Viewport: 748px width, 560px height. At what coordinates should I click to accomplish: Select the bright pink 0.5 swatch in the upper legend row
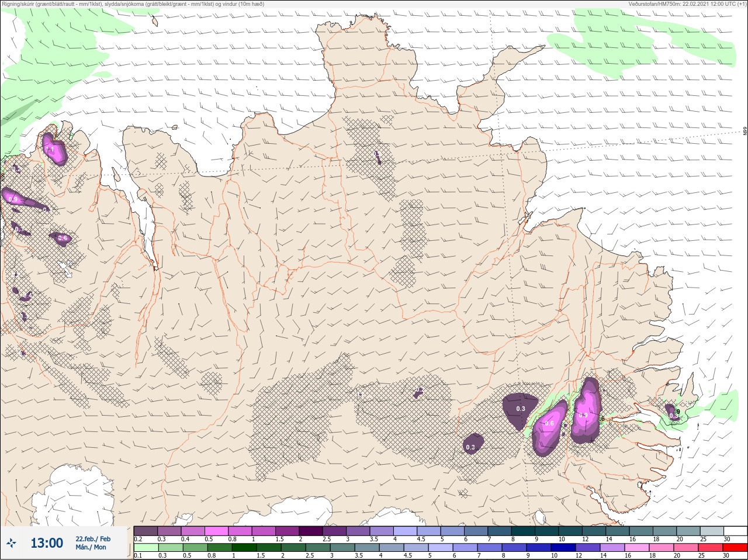(216, 531)
